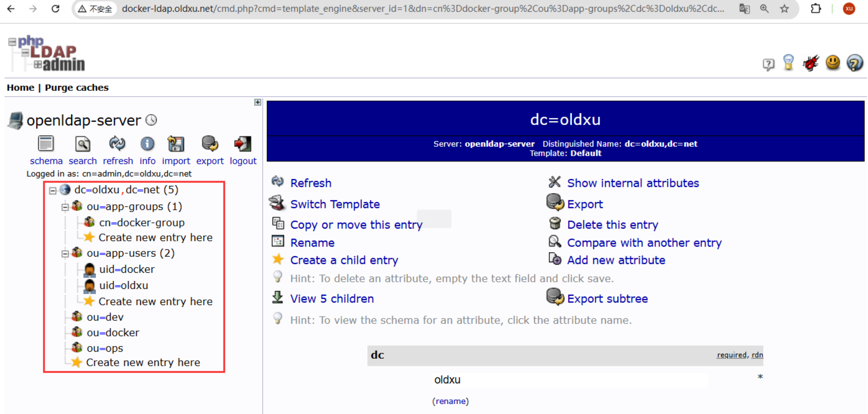Click the export database icon

210,144
